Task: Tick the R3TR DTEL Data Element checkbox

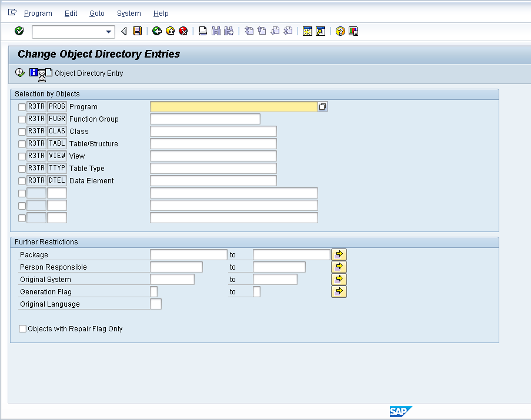Action: (22, 181)
